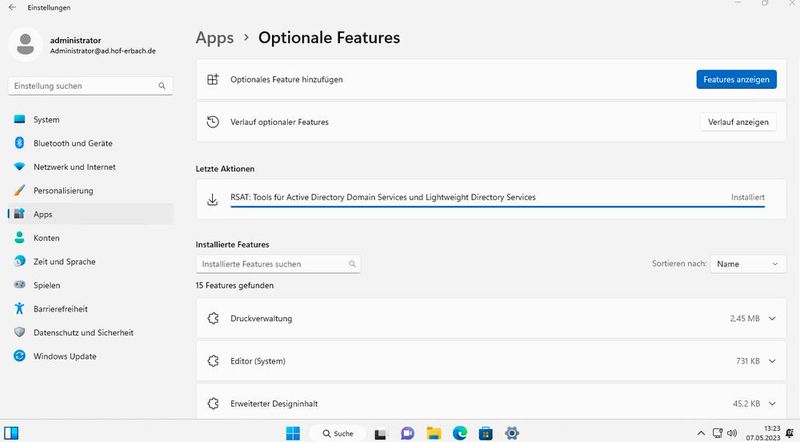Show hidden system tray icons
The height and width of the screenshot is (442, 800).
pos(702,433)
